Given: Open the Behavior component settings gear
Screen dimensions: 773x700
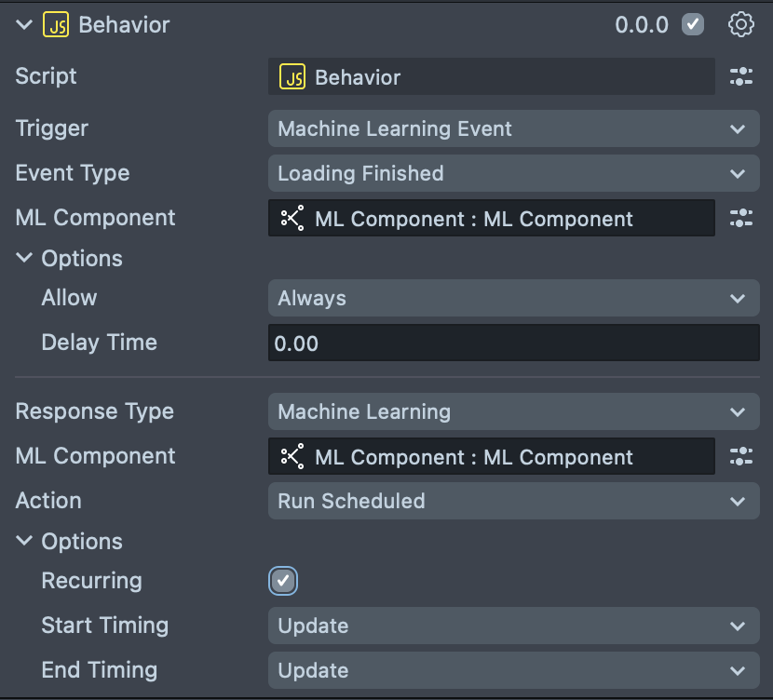Looking at the screenshot, I should (x=740, y=25).
